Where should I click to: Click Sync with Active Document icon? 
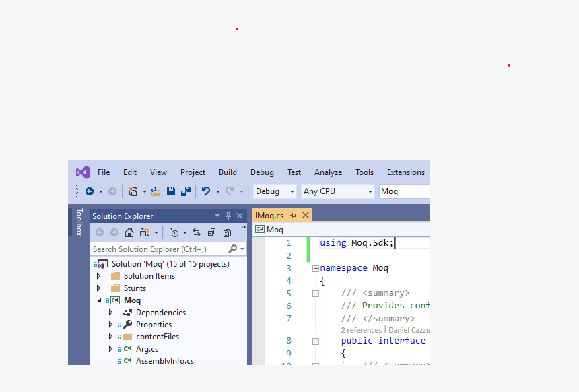click(197, 232)
